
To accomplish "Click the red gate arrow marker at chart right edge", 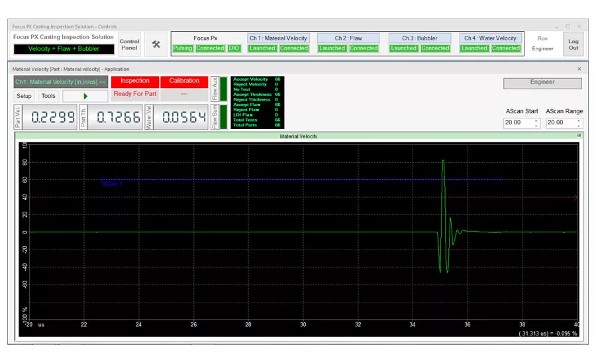I will [575, 197].
